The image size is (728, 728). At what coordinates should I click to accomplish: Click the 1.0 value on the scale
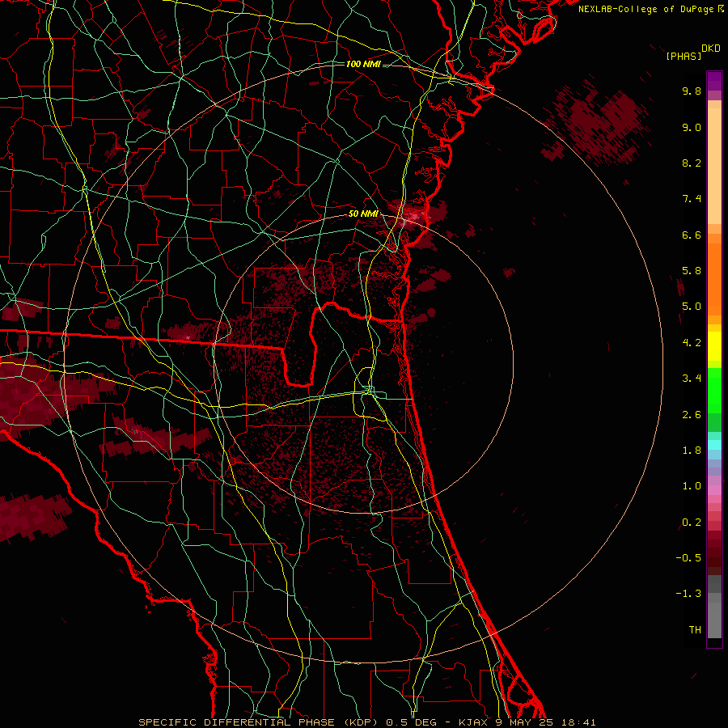(692, 486)
